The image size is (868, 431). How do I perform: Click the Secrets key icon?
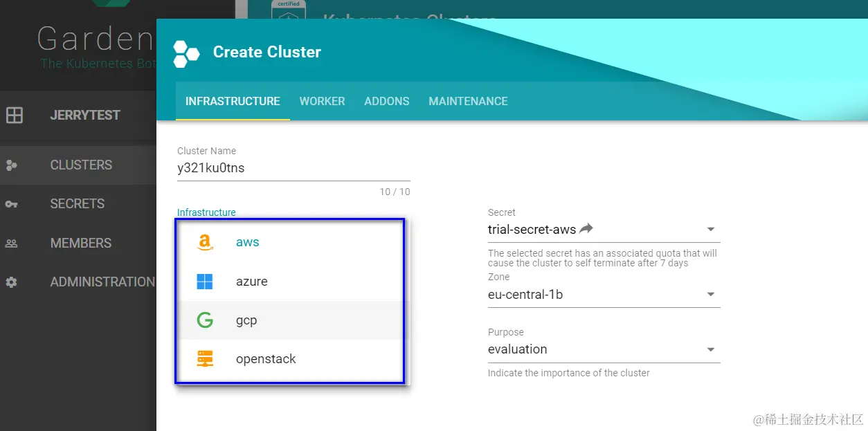[x=11, y=204]
